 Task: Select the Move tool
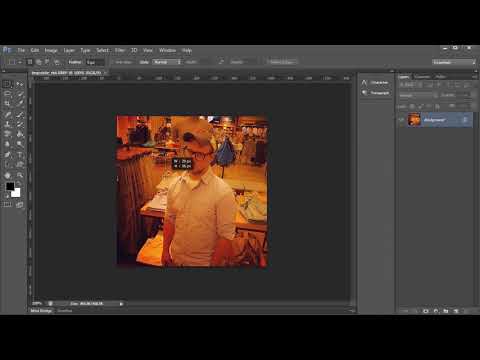(20, 84)
